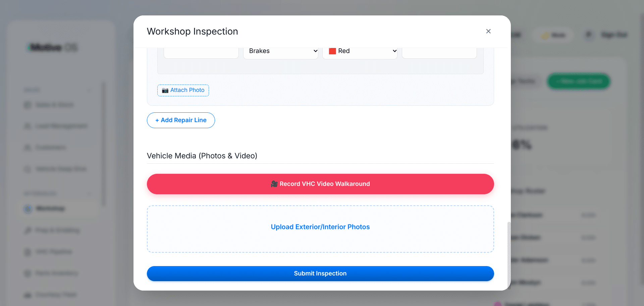Image resolution: width=644 pixels, height=306 pixels.
Task: Click the modal's vertical scrollbar
Action: tap(509, 255)
